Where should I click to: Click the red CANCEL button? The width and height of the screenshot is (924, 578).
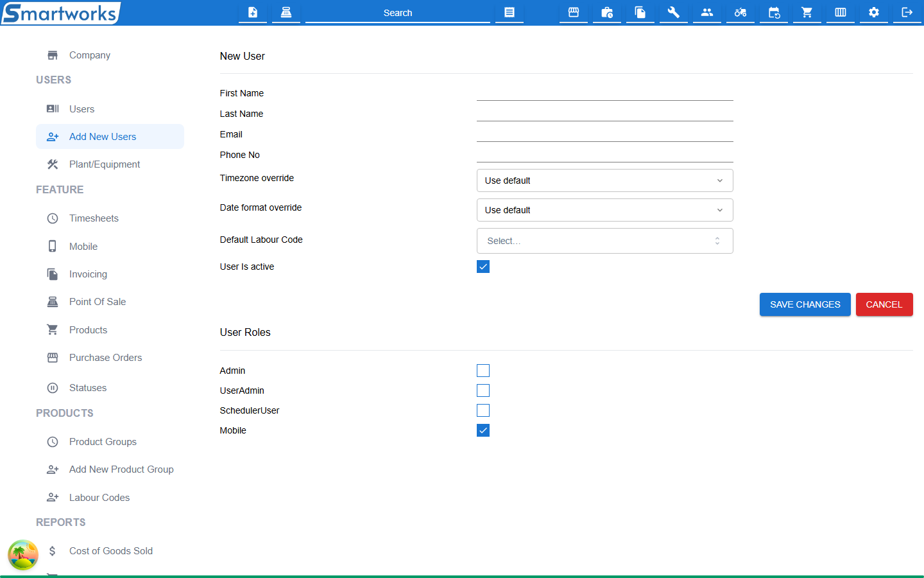coord(884,304)
